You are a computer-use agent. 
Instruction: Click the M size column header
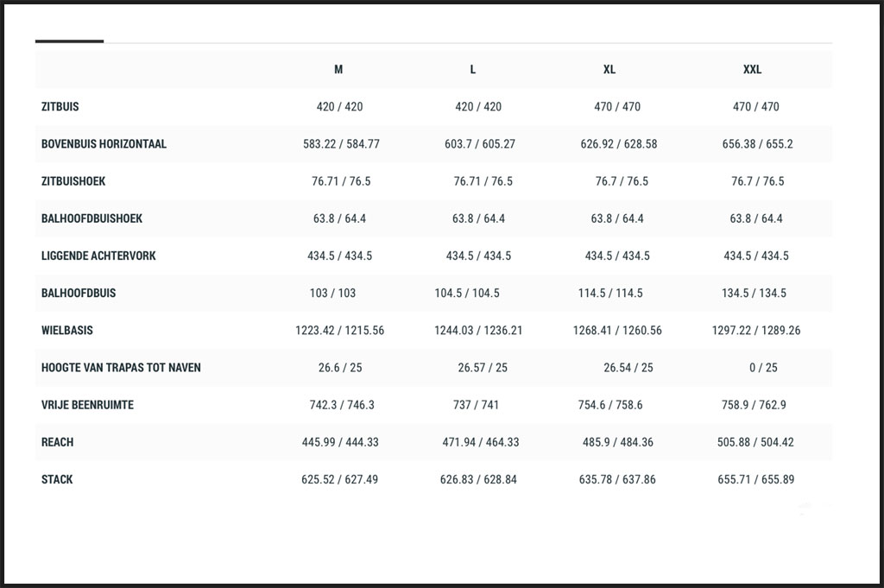point(338,69)
